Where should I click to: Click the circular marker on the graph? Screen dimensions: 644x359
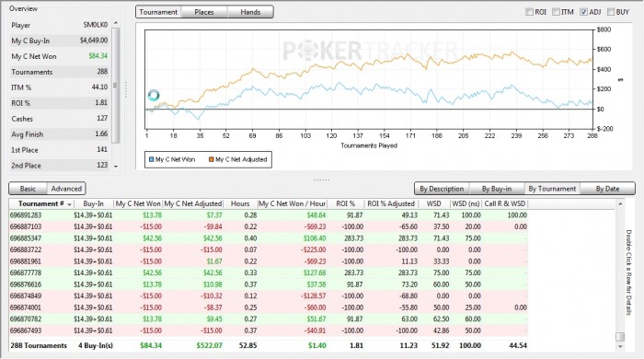click(x=154, y=96)
